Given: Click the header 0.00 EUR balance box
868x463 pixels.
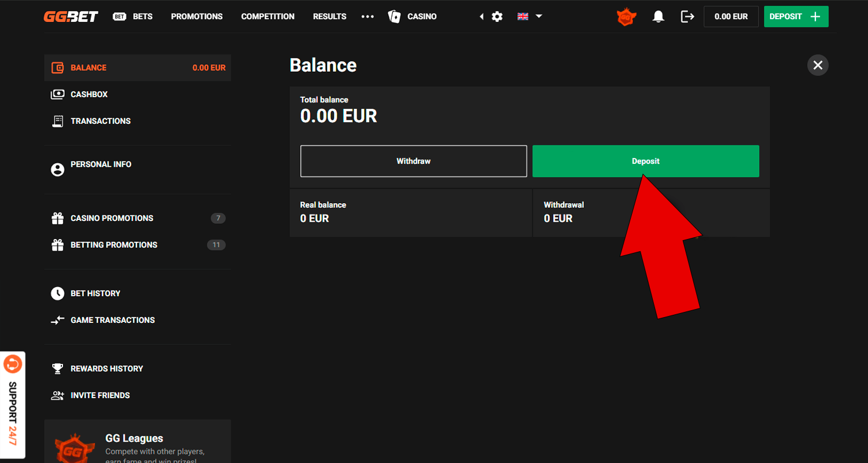Looking at the screenshot, I should pyautogui.click(x=731, y=16).
